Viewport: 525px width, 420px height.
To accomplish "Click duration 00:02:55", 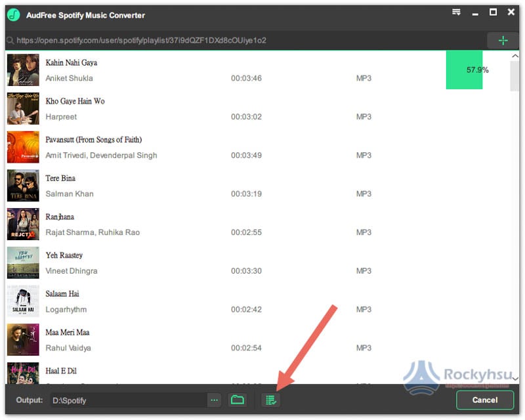I will pos(247,232).
